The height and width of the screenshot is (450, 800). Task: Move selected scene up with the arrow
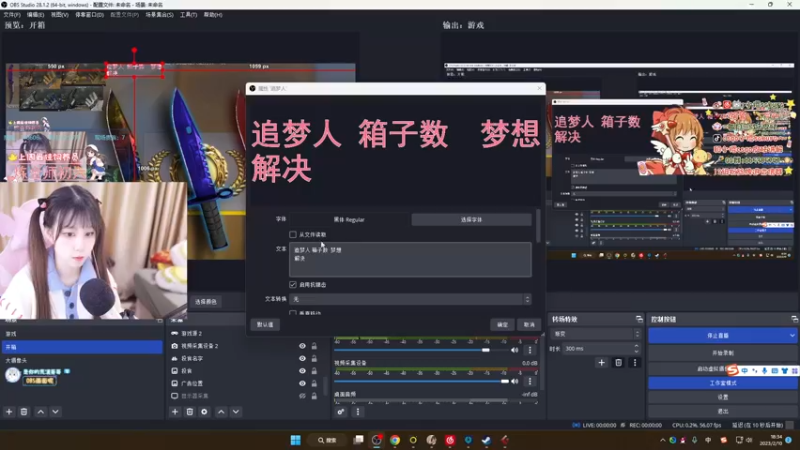(41, 412)
